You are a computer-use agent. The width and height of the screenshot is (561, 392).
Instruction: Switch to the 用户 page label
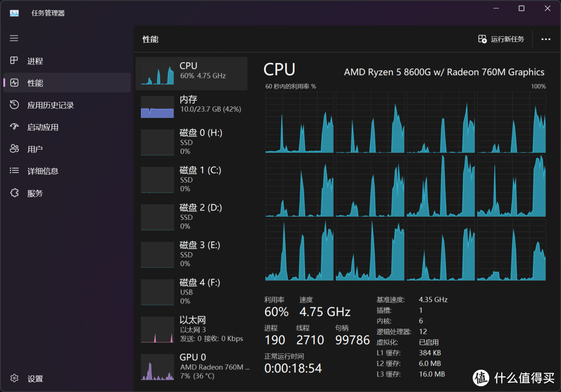[x=35, y=149]
